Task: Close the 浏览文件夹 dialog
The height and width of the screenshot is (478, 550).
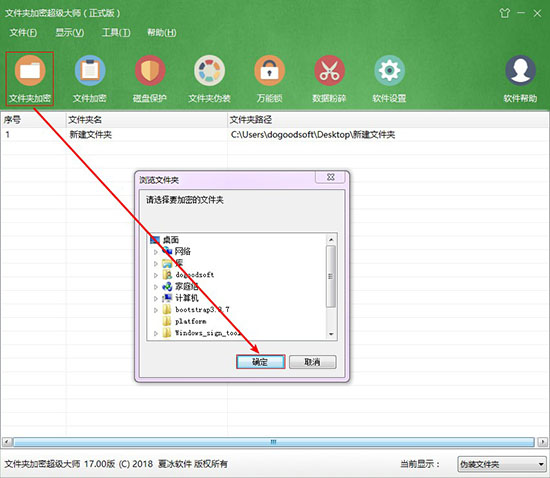Action: coord(331,177)
